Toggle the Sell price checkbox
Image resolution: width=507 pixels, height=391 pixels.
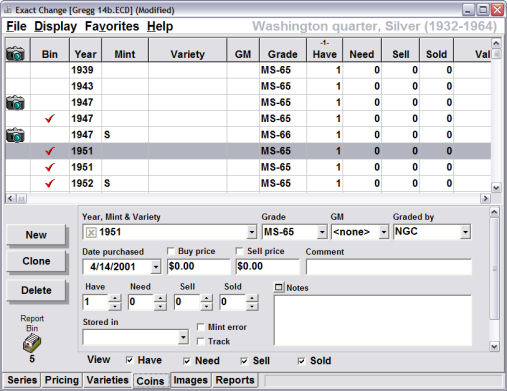pos(239,251)
